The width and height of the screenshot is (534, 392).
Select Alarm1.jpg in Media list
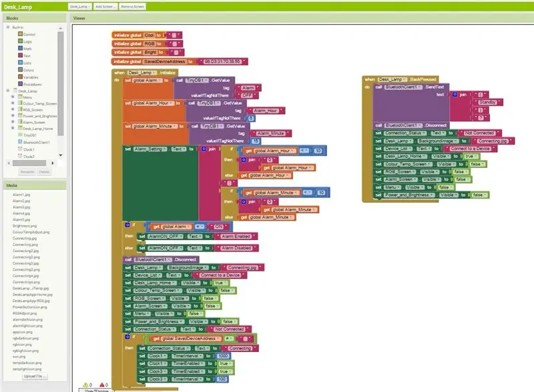pyautogui.click(x=21, y=195)
